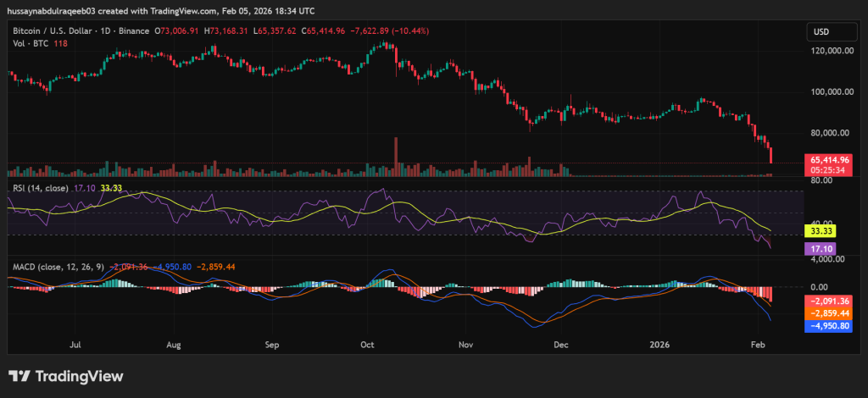Click the purple 17.10 RSI value tag
The width and height of the screenshot is (868, 398).
tap(819, 249)
